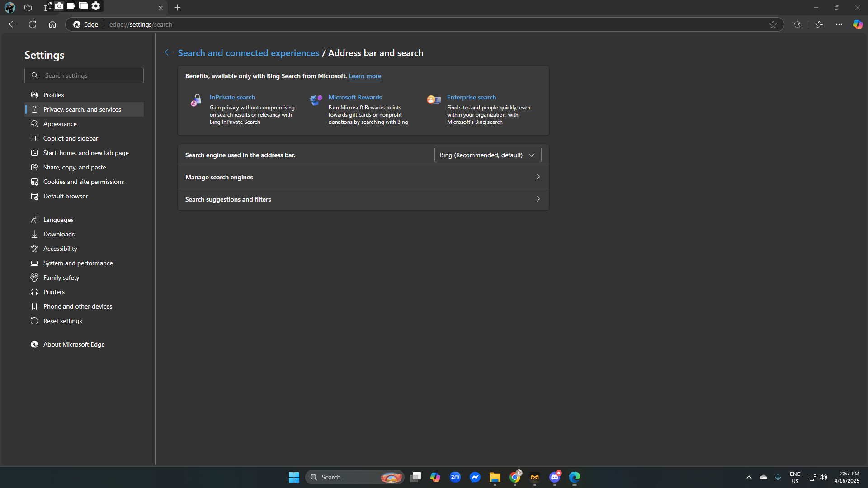The height and width of the screenshot is (488, 868).
Task: Expand Manage search engines
Action: click(363, 177)
